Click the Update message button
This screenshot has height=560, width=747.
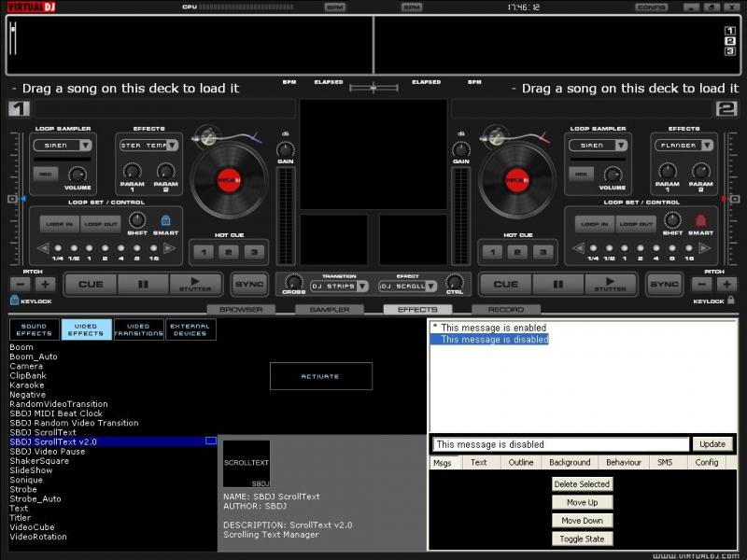coord(712,444)
